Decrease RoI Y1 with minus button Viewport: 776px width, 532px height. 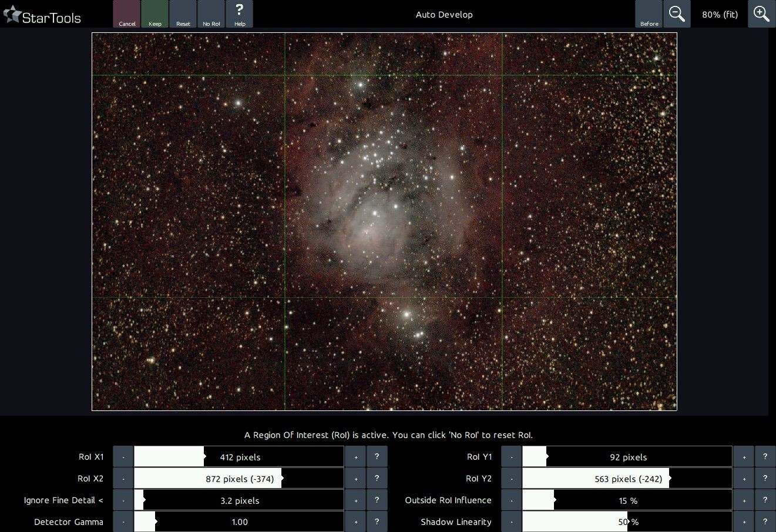pyautogui.click(x=512, y=457)
